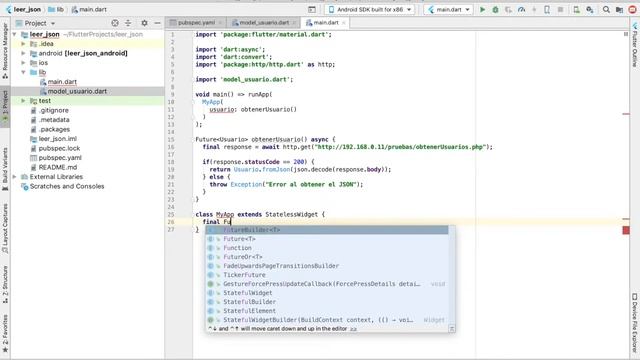Select pubspec.yaml file in tree
The width and height of the screenshot is (640, 360).
pos(60,158)
